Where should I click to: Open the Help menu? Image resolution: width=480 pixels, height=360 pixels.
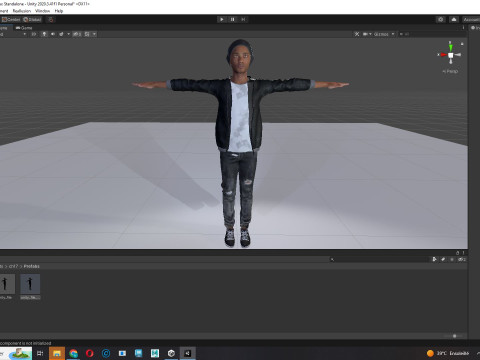pyautogui.click(x=59, y=11)
